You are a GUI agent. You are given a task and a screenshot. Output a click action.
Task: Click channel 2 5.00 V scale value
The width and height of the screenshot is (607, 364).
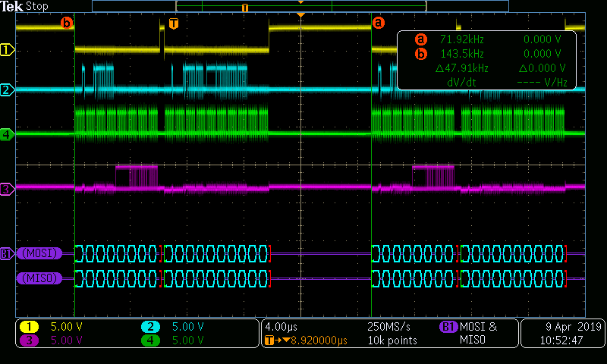point(187,327)
